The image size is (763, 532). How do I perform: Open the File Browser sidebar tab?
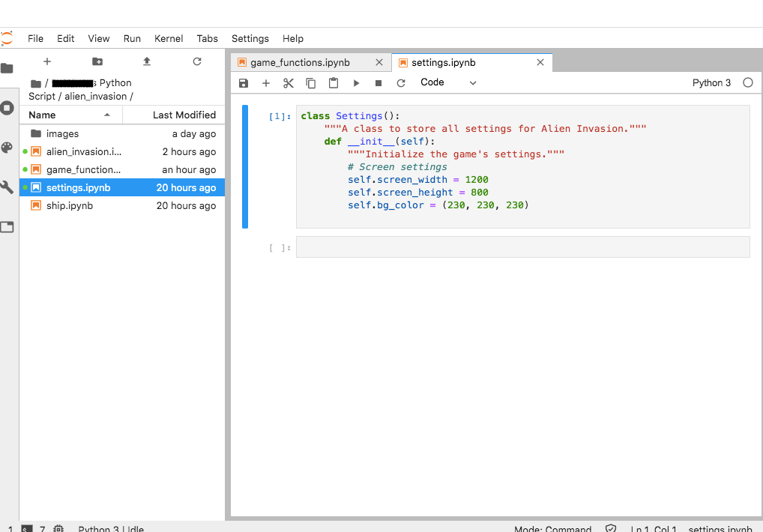[x=7, y=69]
